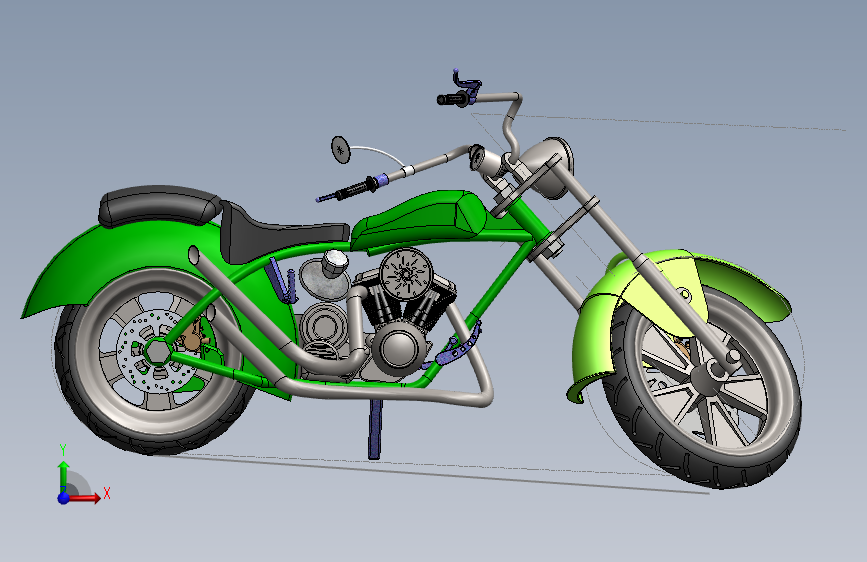This screenshot has height=562, width=867.
Task: Click the blue origin ball of the triad
Action: (64, 498)
